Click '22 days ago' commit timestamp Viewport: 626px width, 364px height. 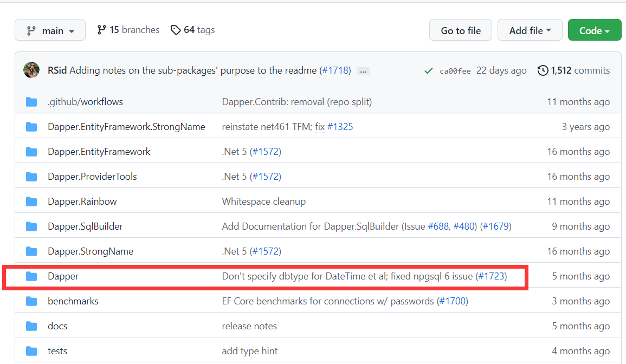(501, 70)
